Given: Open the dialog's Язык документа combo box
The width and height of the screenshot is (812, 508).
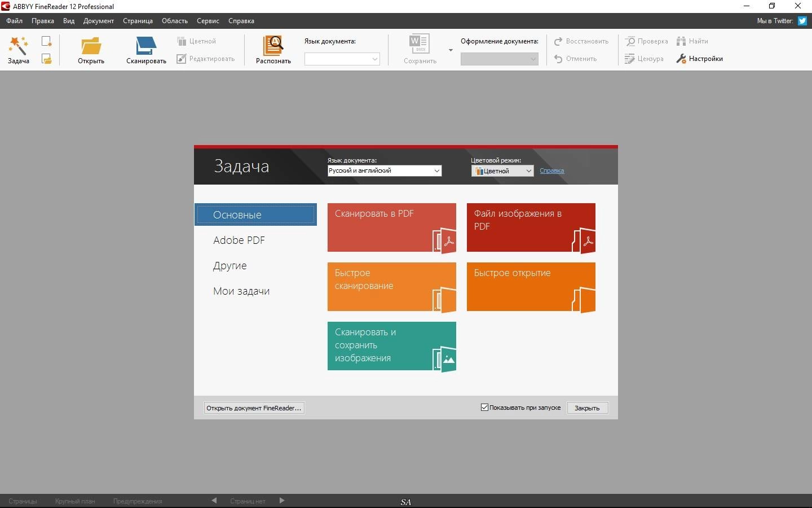Looking at the screenshot, I should (x=385, y=170).
